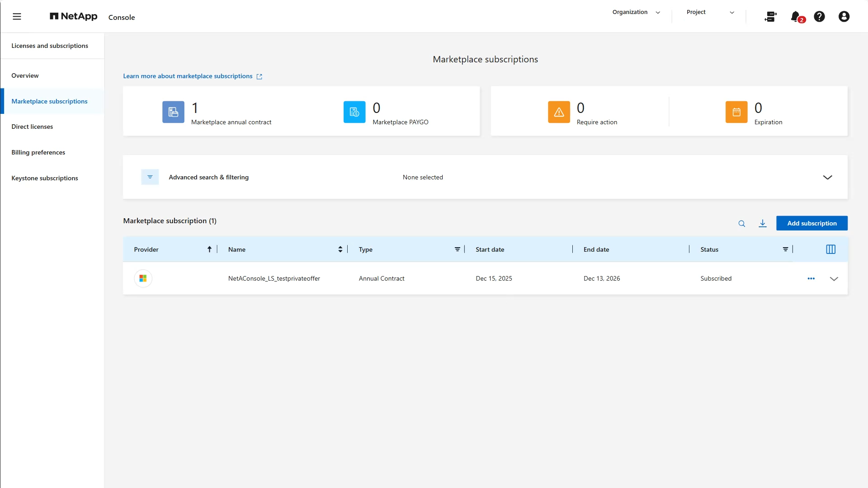Screen dimensions: 868x488
Task: Click the Annual Contract type cell
Action: (x=382, y=279)
